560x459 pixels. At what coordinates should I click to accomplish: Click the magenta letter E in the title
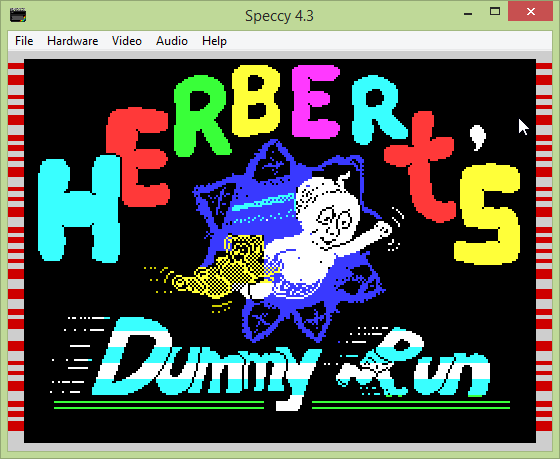(315, 102)
